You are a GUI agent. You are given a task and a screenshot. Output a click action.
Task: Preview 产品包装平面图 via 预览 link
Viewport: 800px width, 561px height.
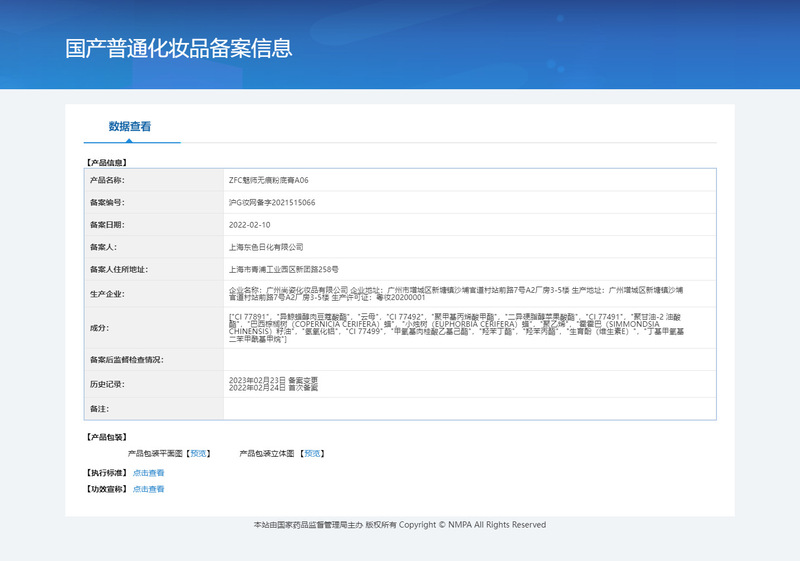pos(198,453)
